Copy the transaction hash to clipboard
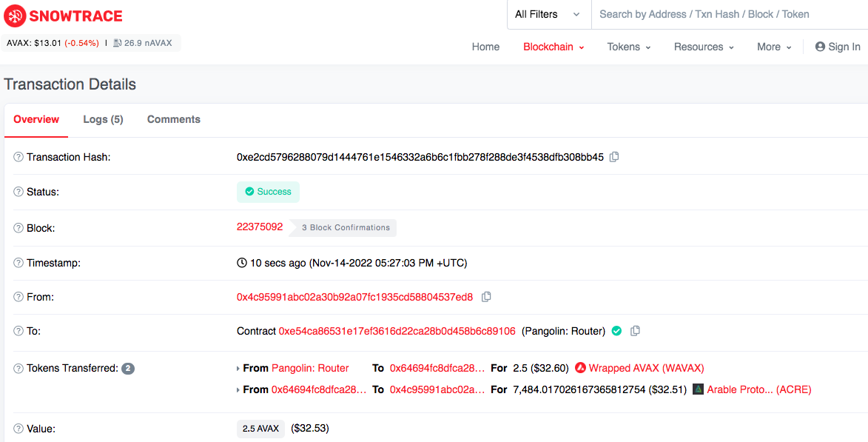Screen dimensions: 868x442 click(x=614, y=157)
